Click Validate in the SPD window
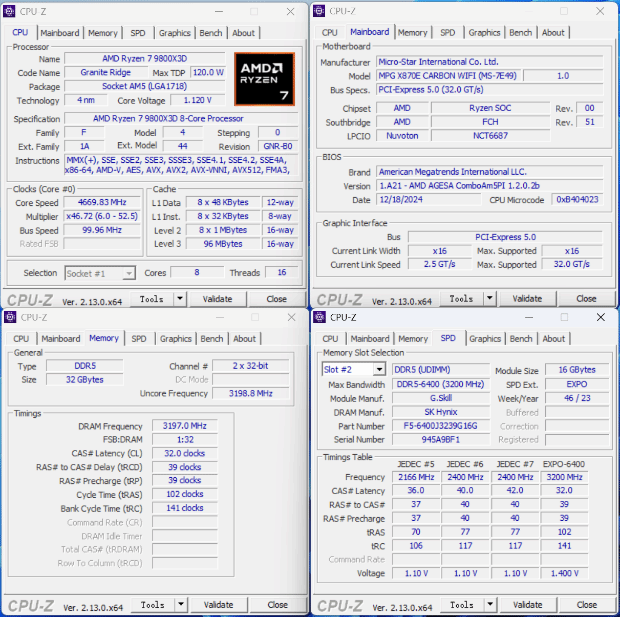The height and width of the screenshot is (617, 620). coord(527,605)
